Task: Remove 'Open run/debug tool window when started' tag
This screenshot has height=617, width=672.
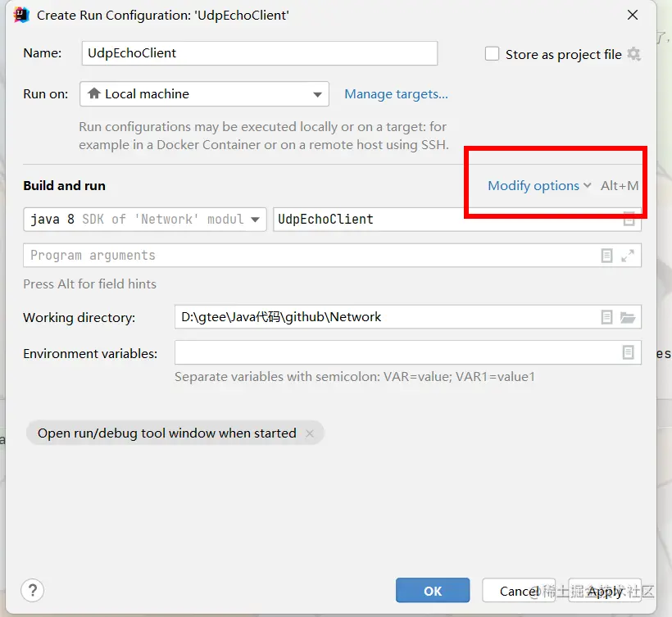Action: pos(310,433)
